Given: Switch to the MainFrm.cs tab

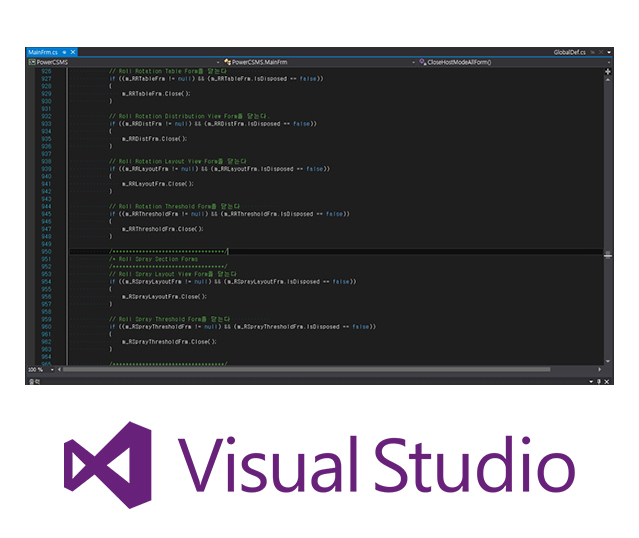Looking at the screenshot, I should tap(43, 52).
